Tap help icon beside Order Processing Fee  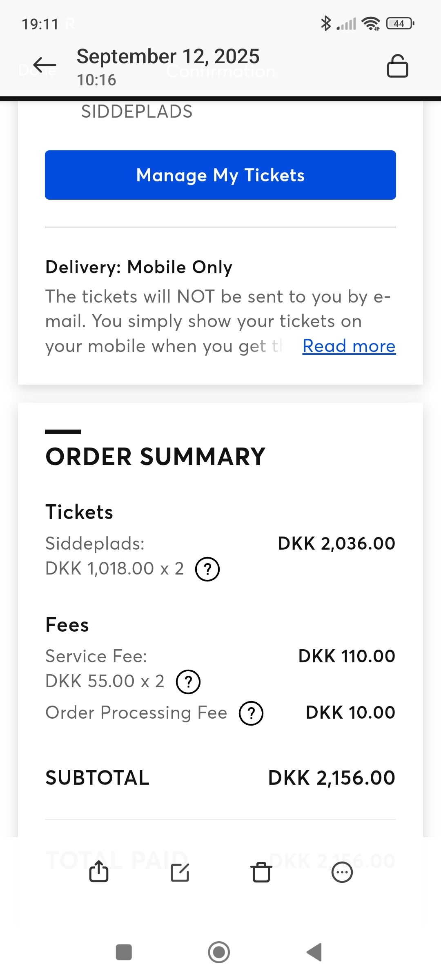point(251,713)
